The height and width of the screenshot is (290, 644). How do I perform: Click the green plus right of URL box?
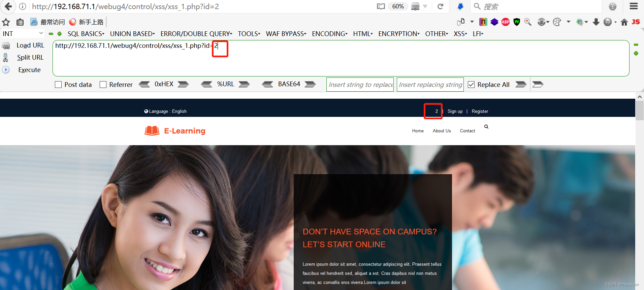[636, 53]
